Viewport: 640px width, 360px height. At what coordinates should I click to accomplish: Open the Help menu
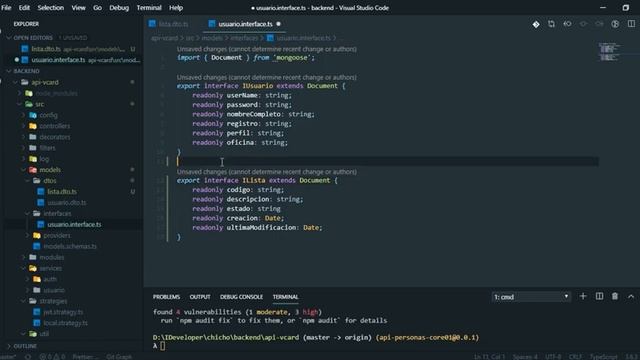[x=176, y=8]
